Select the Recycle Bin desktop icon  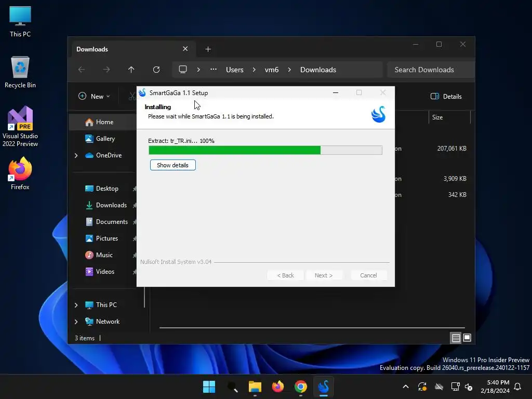tap(20, 72)
